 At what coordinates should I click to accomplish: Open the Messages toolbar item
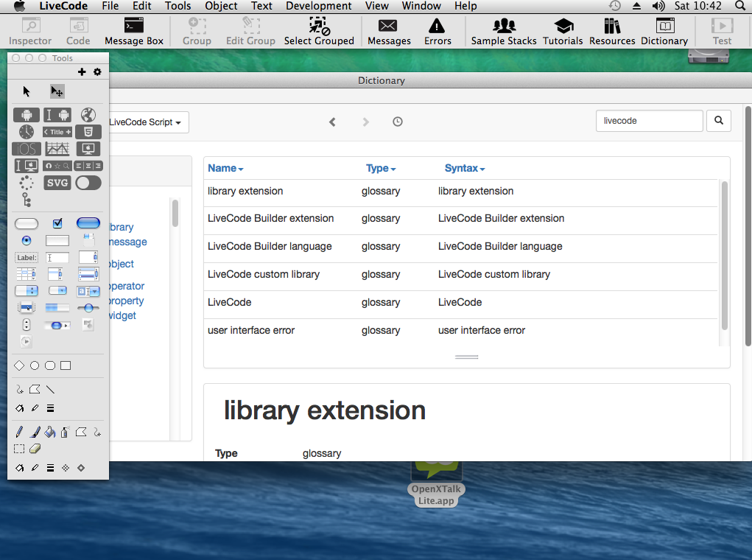tap(389, 32)
